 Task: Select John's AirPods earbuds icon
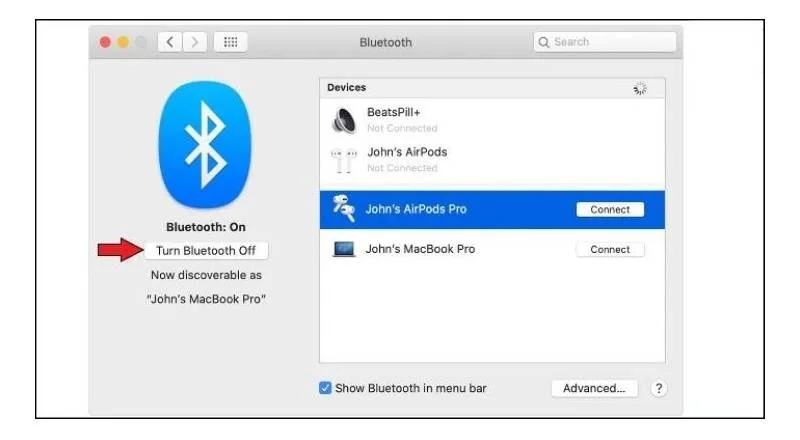point(343,161)
